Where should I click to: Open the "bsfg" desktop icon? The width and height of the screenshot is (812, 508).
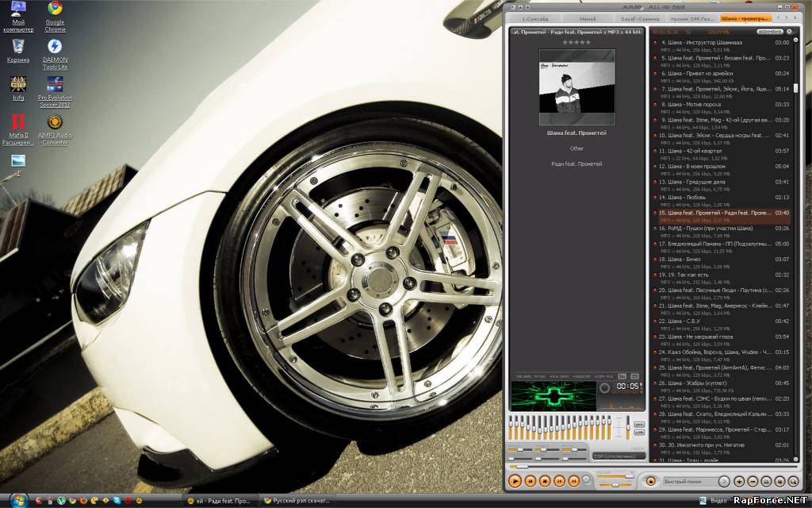coord(18,88)
